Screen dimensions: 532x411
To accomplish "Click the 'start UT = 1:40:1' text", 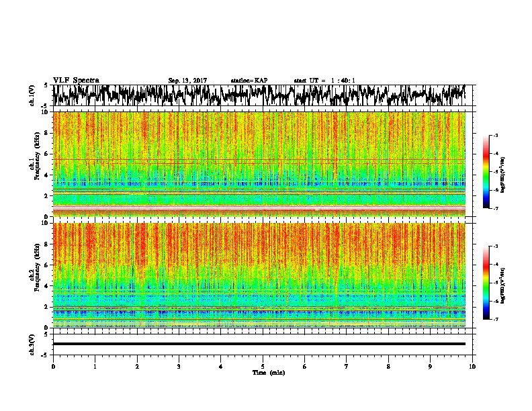I will point(324,81).
